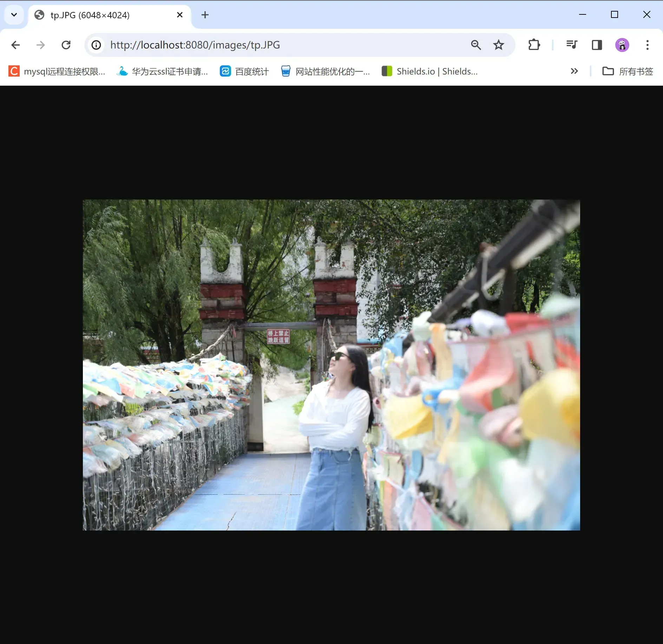This screenshot has height=644, width=663.
Task: Open the Extensions puzzle icon
Action: pyautogui.click(x=534, y=45)
